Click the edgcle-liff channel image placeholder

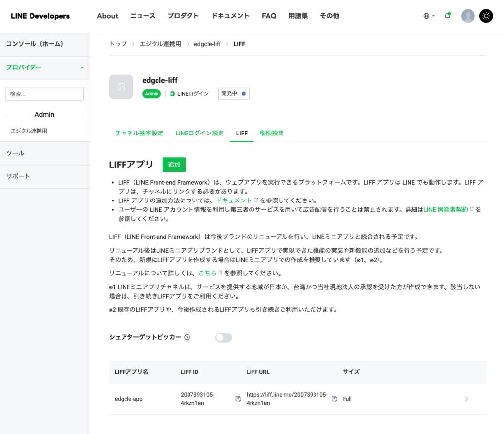(x=121, y=87)
